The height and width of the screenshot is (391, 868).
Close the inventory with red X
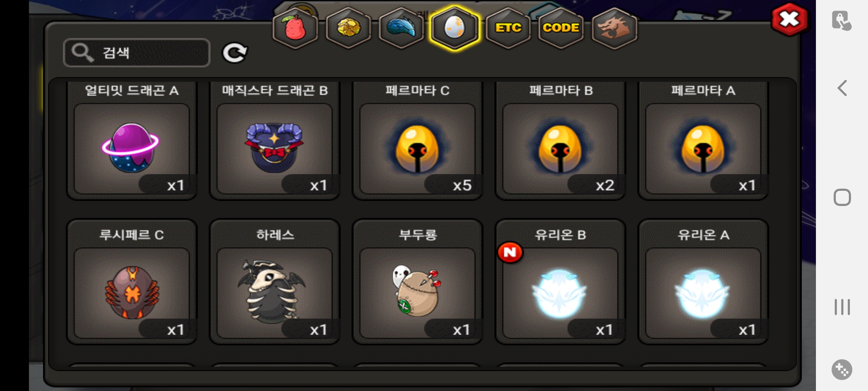[x=790, y=19]
